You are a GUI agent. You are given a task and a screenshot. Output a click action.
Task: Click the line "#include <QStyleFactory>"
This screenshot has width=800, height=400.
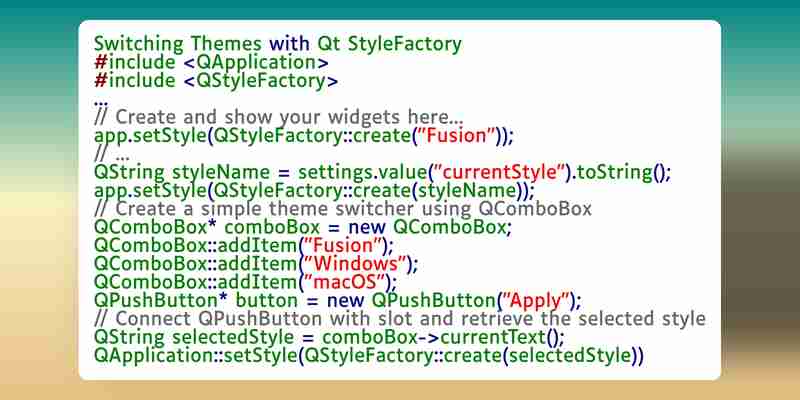coord(216,81)
